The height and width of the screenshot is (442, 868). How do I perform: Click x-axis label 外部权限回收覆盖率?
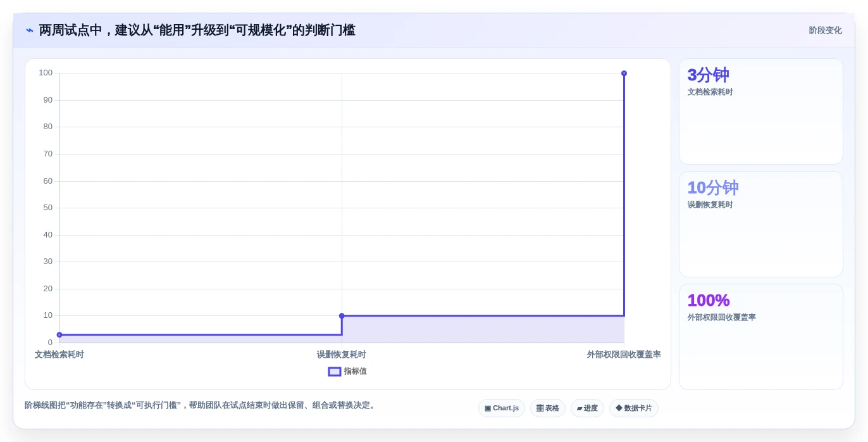pyautogui.click(x=624, y=355)
